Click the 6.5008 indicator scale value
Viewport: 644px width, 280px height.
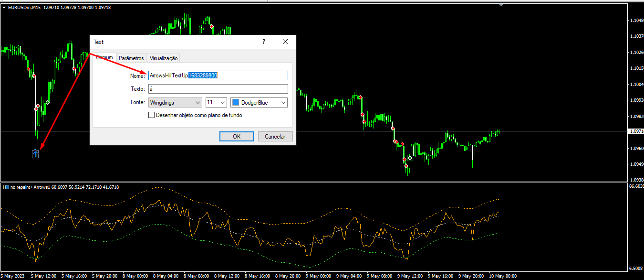click(x=637, y=268)
